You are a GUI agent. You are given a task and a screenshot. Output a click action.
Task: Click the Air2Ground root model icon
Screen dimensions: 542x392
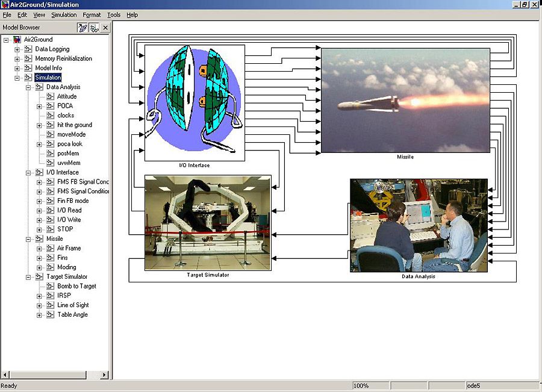17,39
